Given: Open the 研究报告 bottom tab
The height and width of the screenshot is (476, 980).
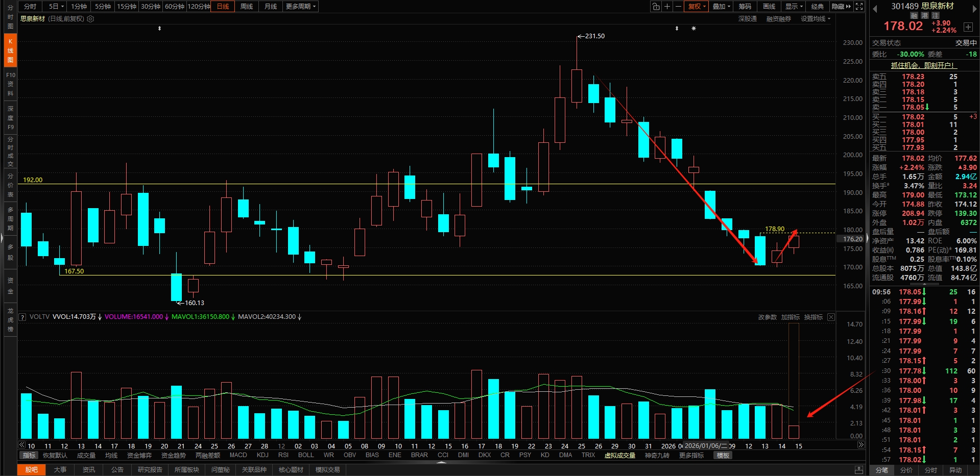Looking at the screenshot, I should coord(150,469).
